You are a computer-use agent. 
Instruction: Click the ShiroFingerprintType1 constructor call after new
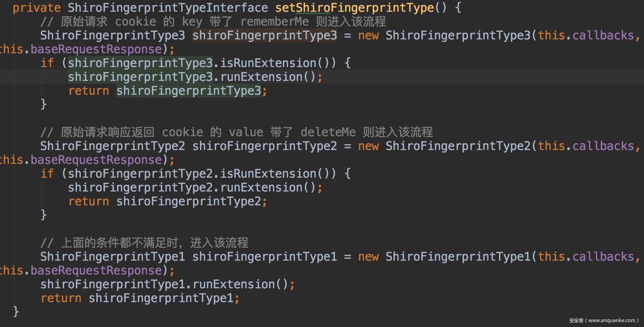point(458,256)
